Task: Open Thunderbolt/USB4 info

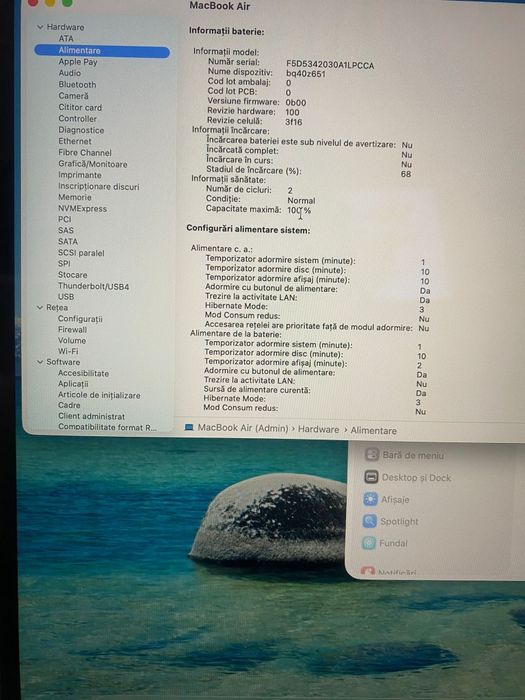Action: click(x=94, y=286)
